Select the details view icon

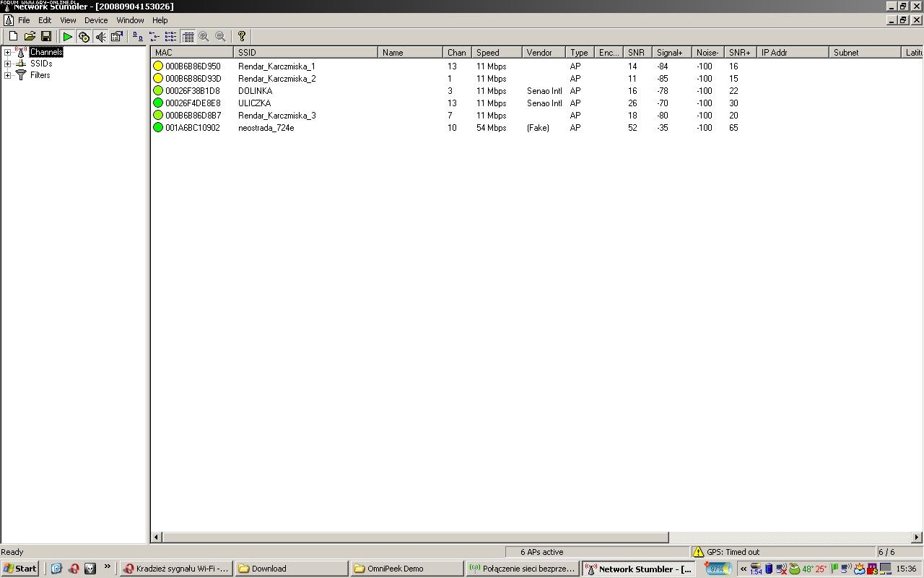[x=188, y=36]
